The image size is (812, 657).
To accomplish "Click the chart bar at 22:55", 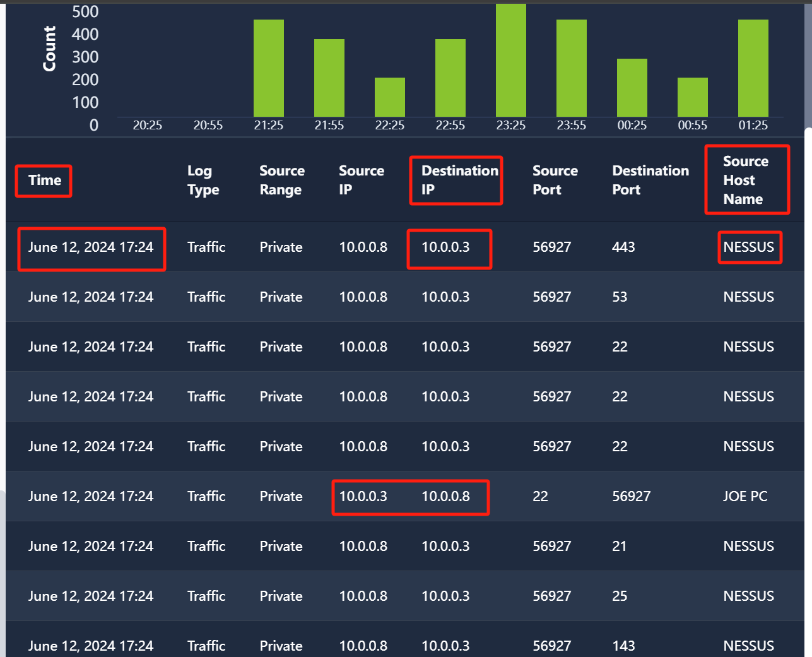I will click(450, 78).
